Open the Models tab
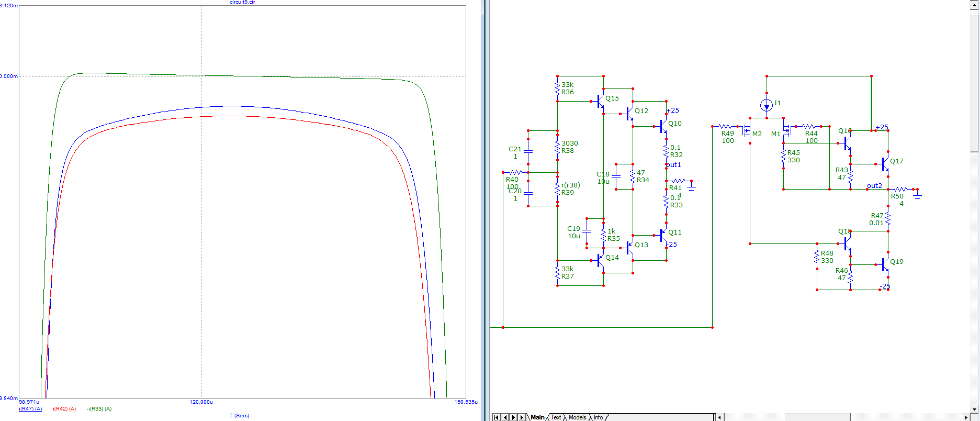The height and width of the screenshot is (421, 980). [577, 417]
